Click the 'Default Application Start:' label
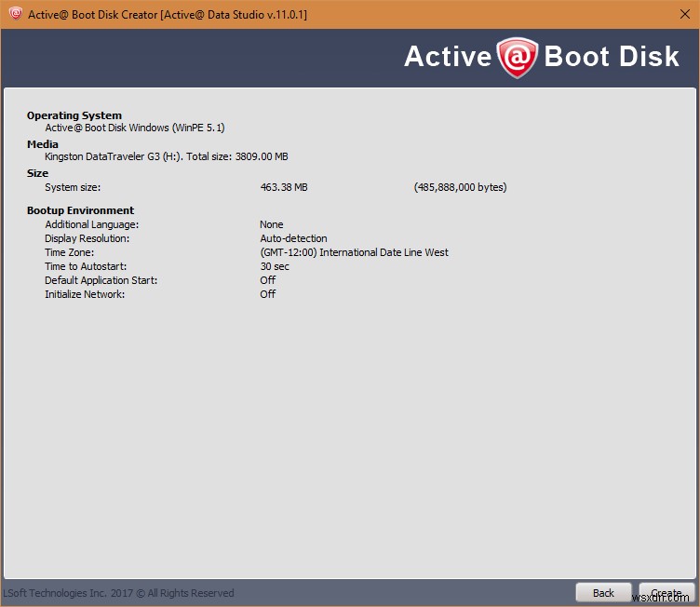Viewport: 700px width, 607px height. [101, 280]
